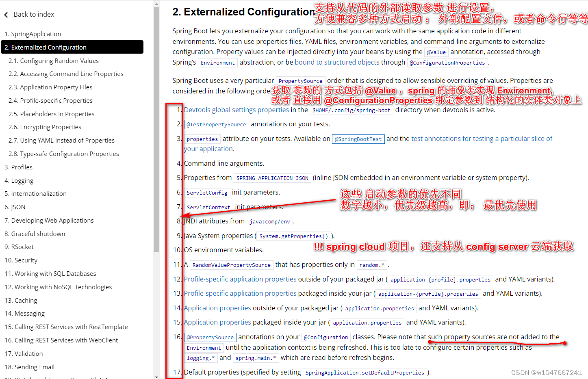Open 10. Security section
The width and height of the screenshot is (588, 379).
tap(21, 260)
